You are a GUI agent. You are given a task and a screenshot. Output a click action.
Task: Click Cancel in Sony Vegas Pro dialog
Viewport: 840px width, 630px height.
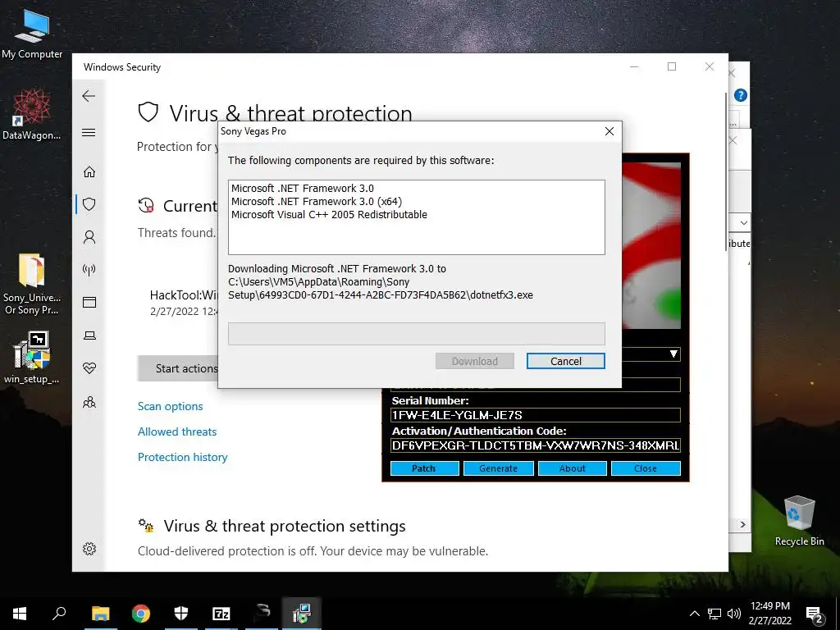(566, 361)
